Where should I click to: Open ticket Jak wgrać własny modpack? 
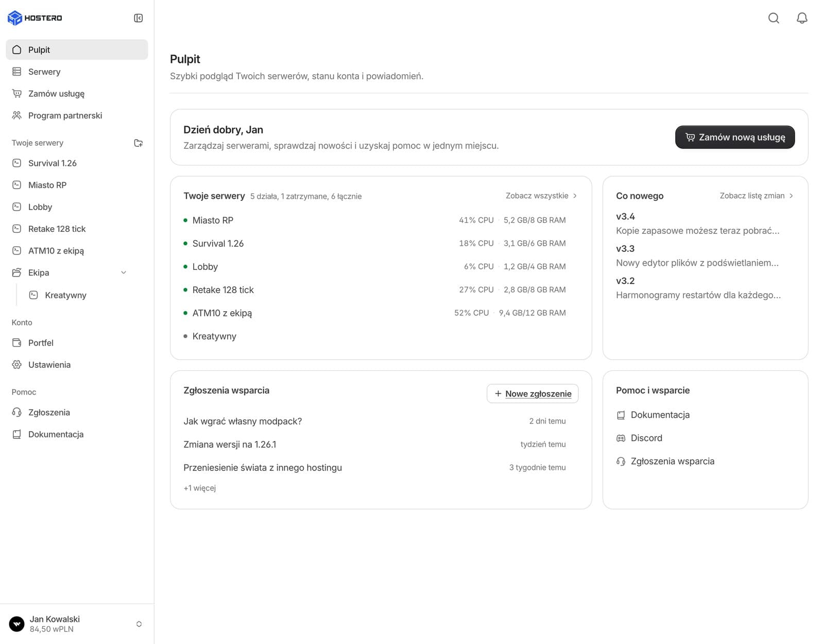tap(374, 421)
